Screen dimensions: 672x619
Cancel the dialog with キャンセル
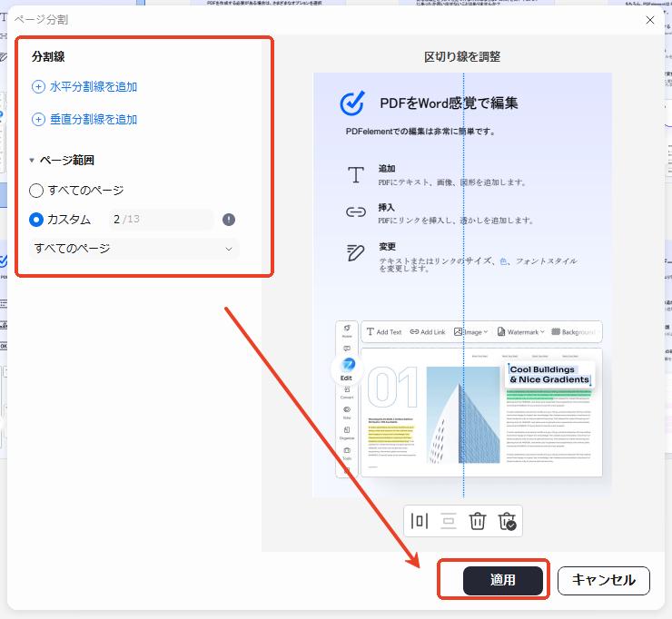[x=603, y=581]
